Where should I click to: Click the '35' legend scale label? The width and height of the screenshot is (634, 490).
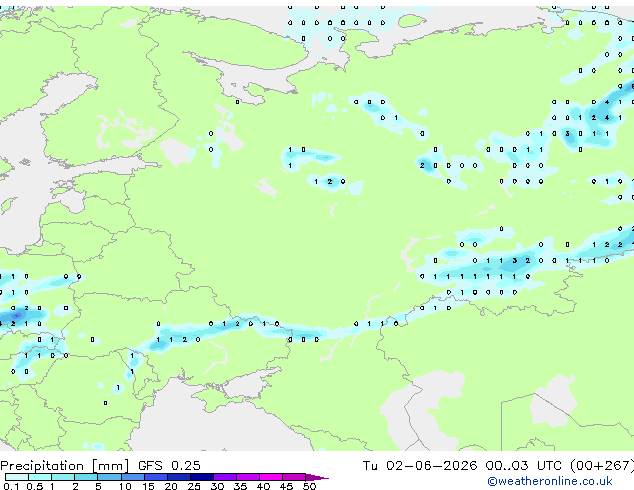[x=240, y=486]
